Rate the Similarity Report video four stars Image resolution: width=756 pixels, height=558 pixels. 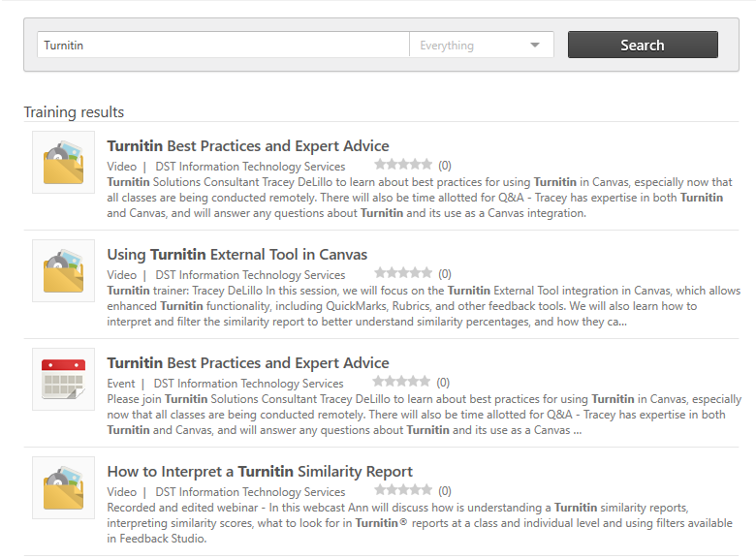tap(414, 490)
